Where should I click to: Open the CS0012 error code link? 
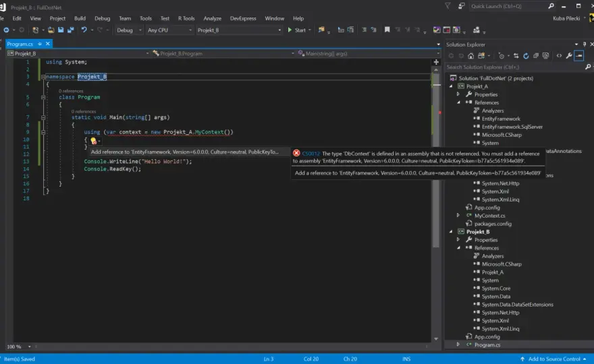tap(311, 154)
